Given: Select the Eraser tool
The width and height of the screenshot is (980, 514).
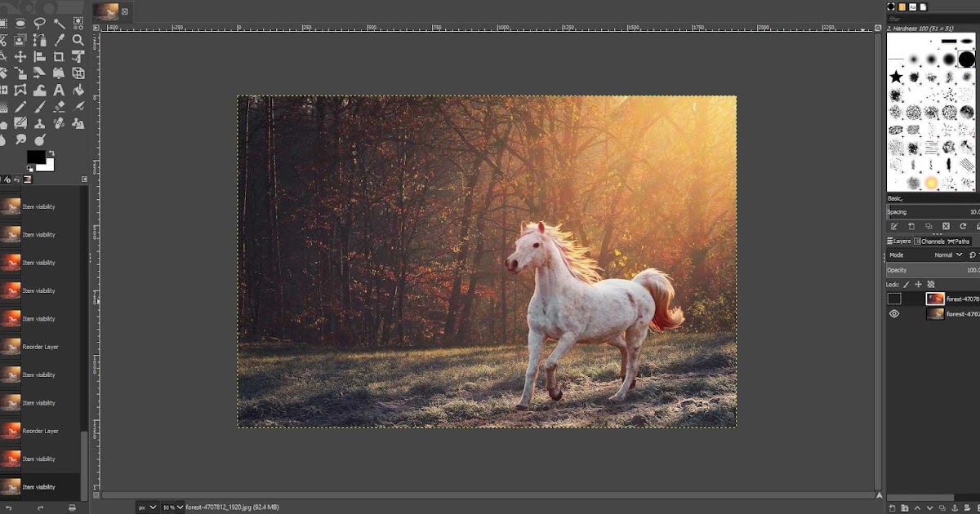Looking at the screenshot, I should 59,106.
